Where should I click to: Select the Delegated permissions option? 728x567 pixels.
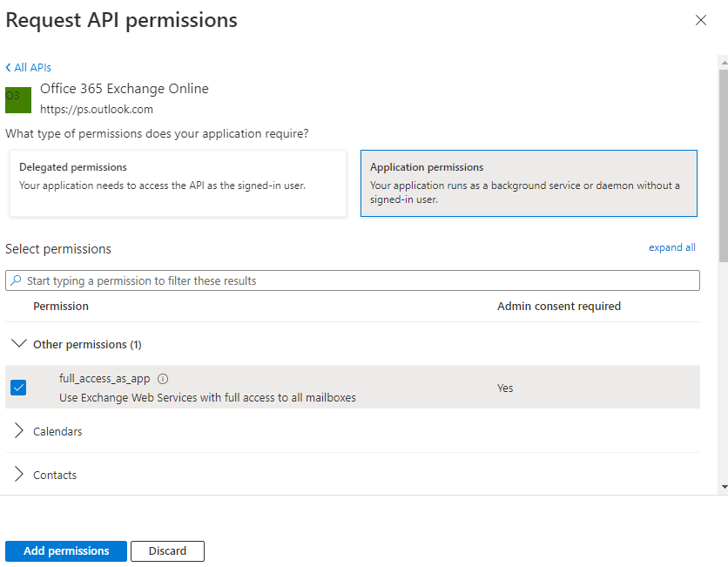click(178, 183)
